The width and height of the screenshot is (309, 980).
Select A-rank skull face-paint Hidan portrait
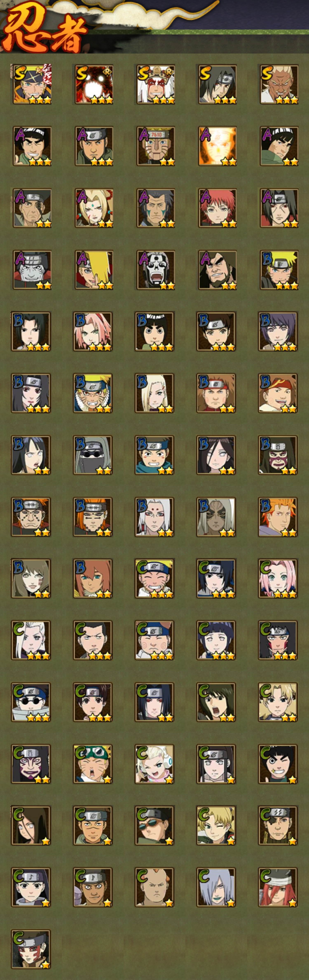(155, 269)
